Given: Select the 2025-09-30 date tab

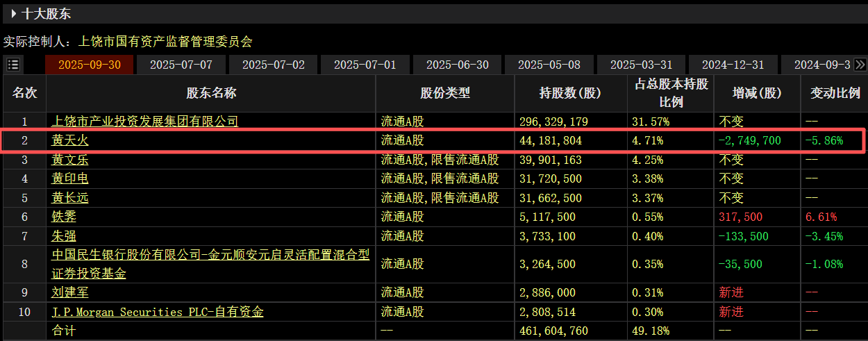Looking at the screenshot, I should [90, 65].
